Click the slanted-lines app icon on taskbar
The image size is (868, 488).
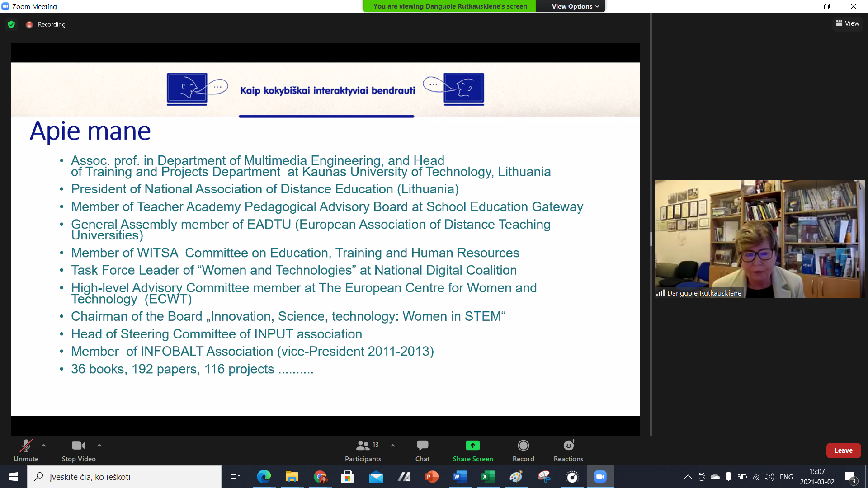[404, 477]
